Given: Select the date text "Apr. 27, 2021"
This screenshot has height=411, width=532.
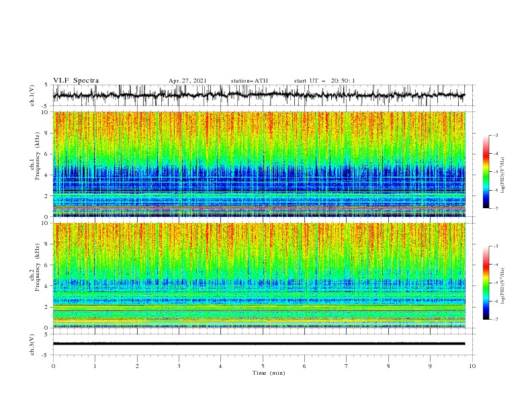Looking at the screenshot, I should (x=187, y=81).
